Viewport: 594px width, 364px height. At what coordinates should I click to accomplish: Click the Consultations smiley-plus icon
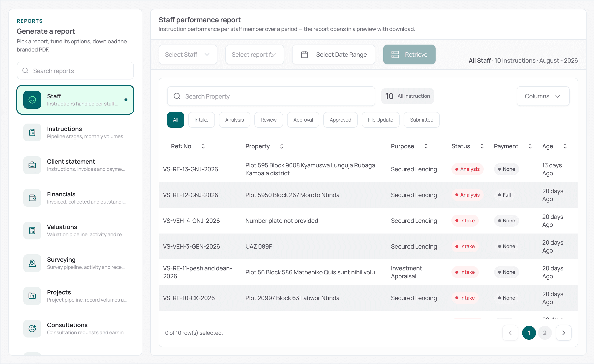[x=32, y=329]
